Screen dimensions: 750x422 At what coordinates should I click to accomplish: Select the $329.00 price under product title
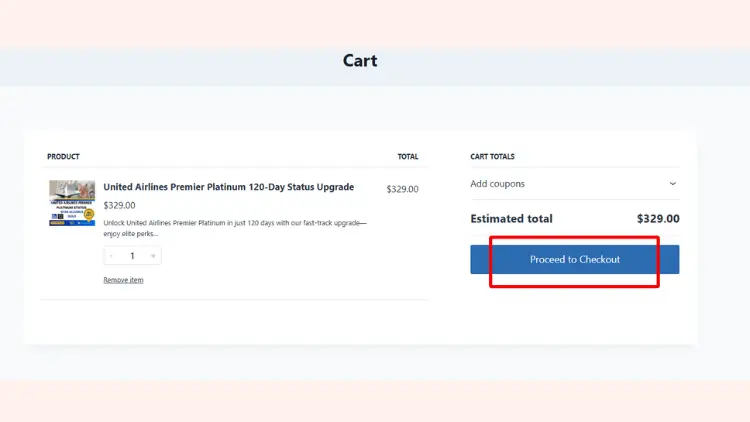pos(120,205)
